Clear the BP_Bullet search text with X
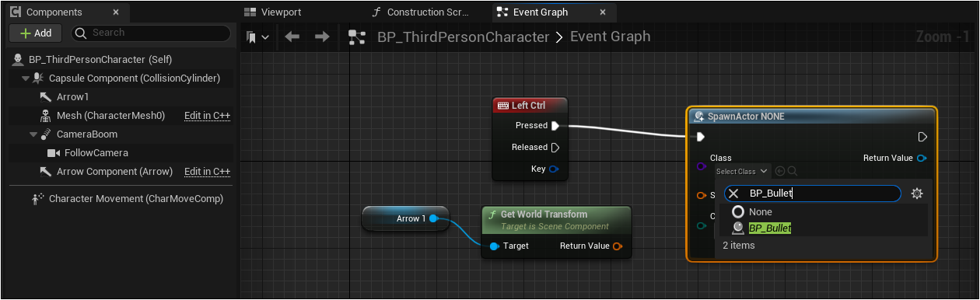The height and width of the screenshot is (300, 980). click(x=733, y=194)
